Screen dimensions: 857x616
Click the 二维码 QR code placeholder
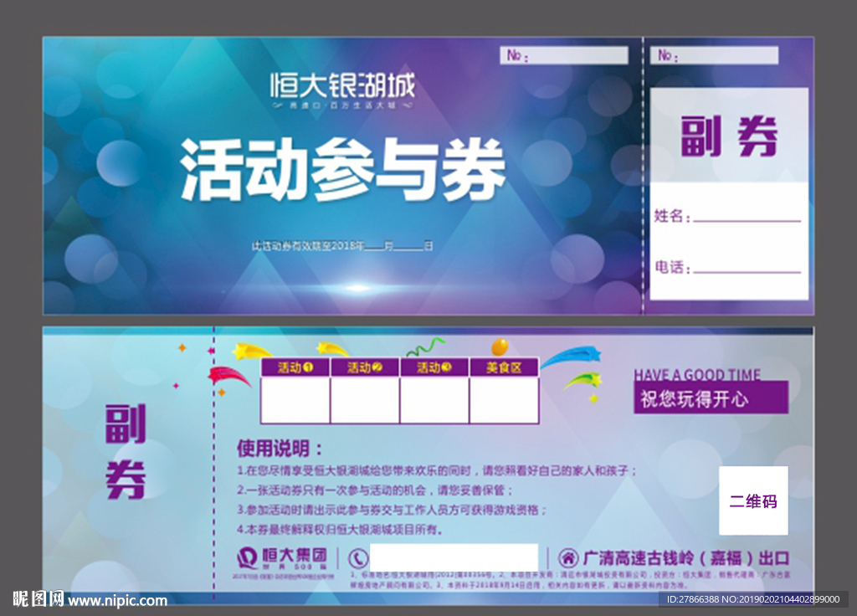point(752,501)
